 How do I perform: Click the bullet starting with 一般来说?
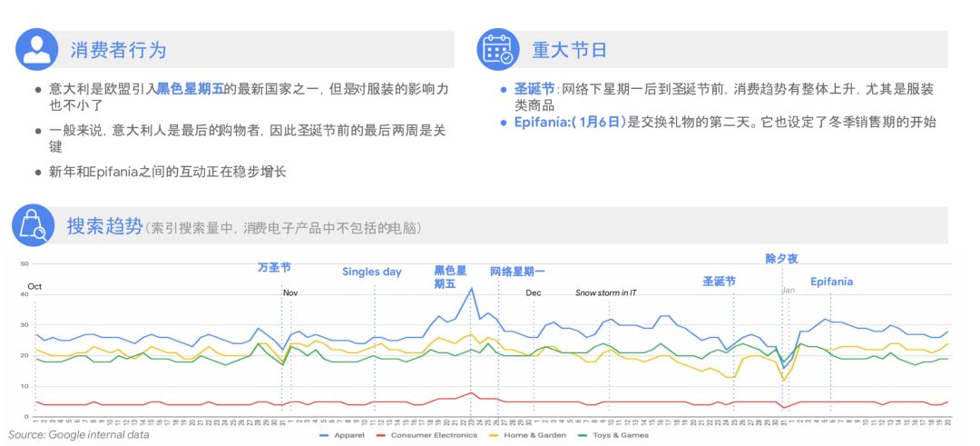(248, 138)
